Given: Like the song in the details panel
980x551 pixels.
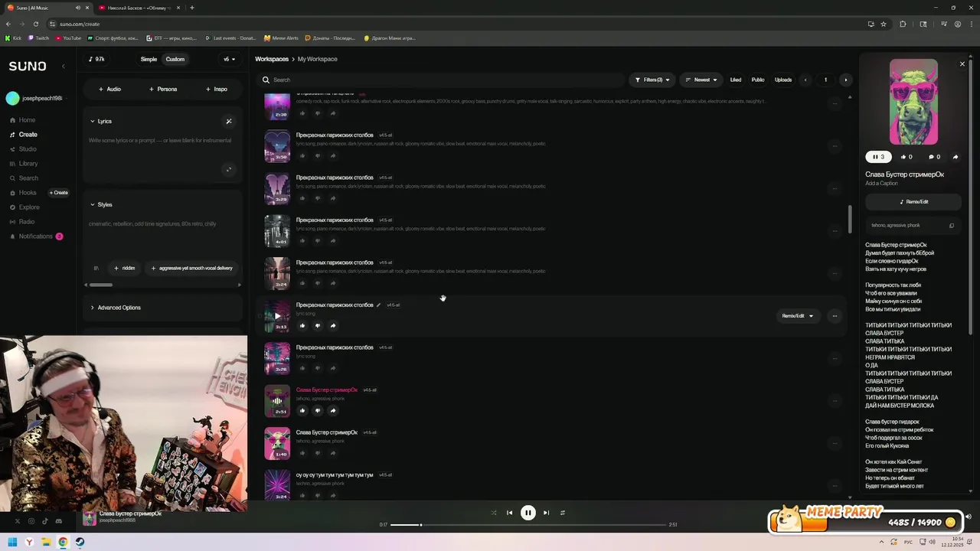Looking at the screenshot, I should [x=906, y=157].
